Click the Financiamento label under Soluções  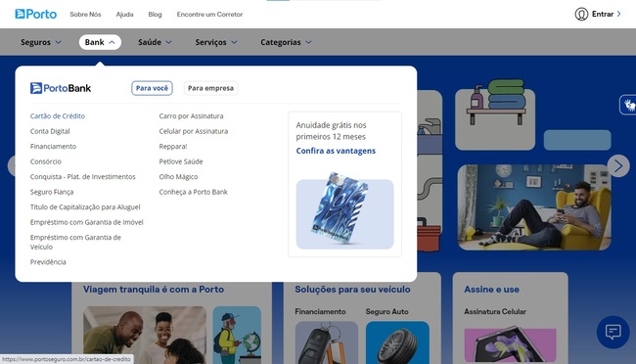tap(320, 312)
